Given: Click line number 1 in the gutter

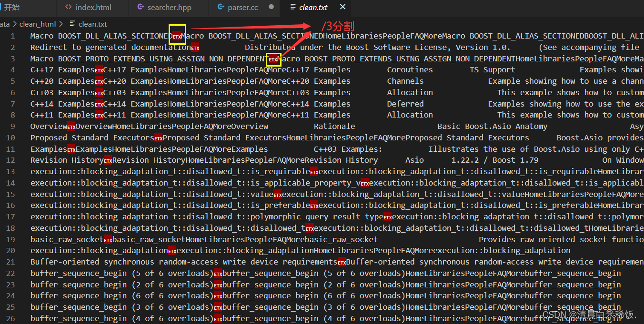Looking at the screenshot, I should [13, 36].
